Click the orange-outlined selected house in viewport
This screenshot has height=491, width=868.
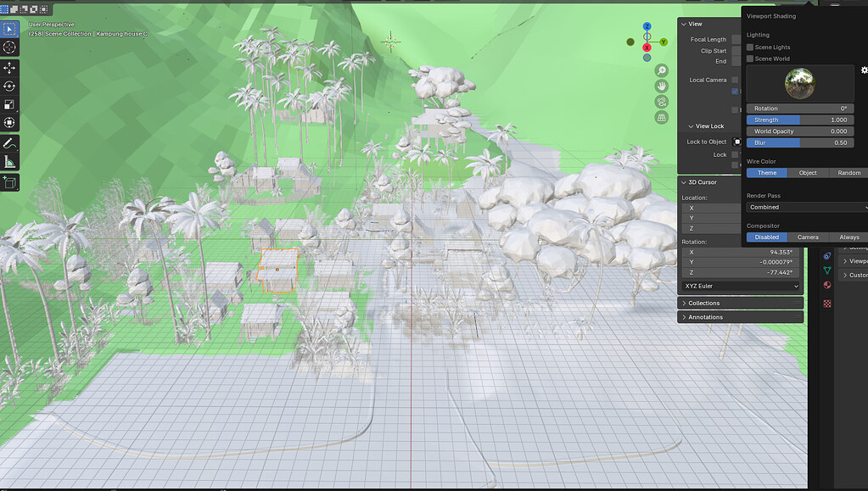click(x=278, y=271)
